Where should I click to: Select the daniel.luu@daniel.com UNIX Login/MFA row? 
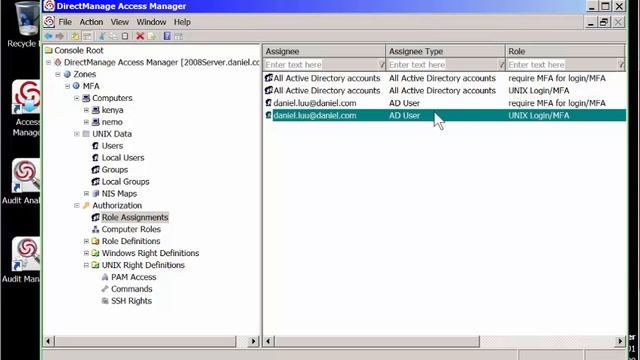point(444,116)
